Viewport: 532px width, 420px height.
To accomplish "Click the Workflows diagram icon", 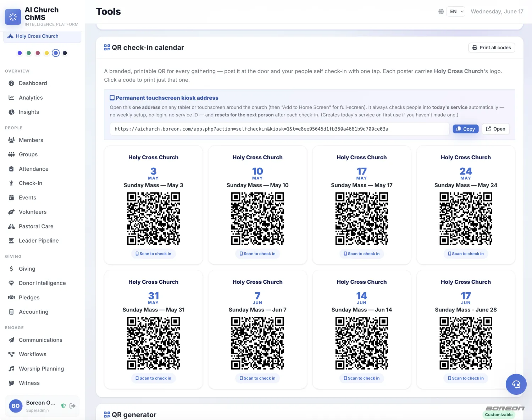I will [11, 354].
